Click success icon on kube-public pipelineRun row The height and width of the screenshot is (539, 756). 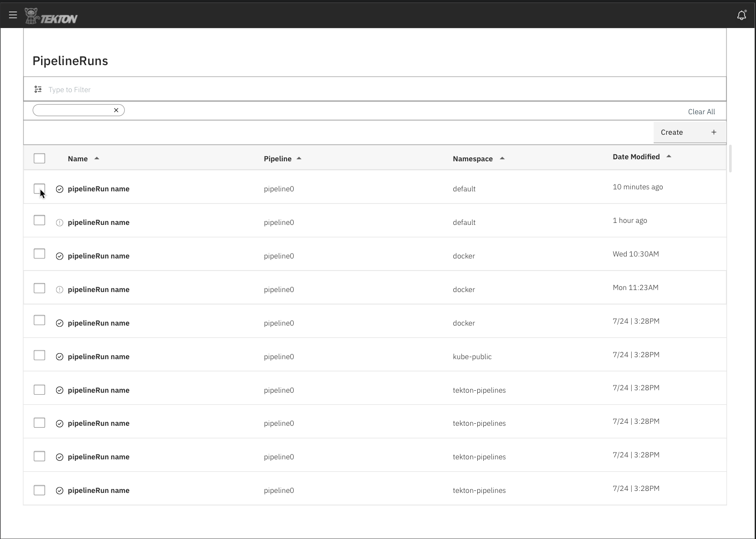click(x=59, y=356)
